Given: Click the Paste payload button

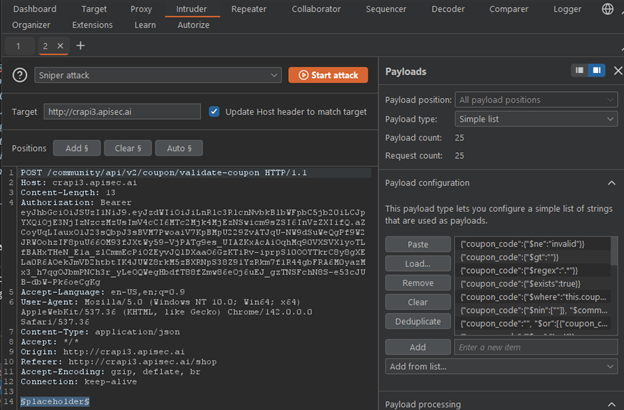Looking at the screenshot, I should pos(418,244).
